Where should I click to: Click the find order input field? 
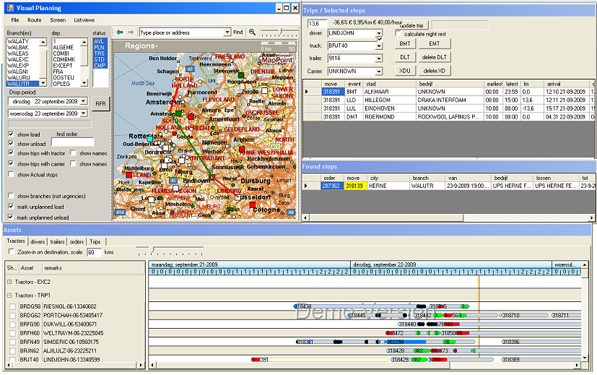click(x=73, y=142)
